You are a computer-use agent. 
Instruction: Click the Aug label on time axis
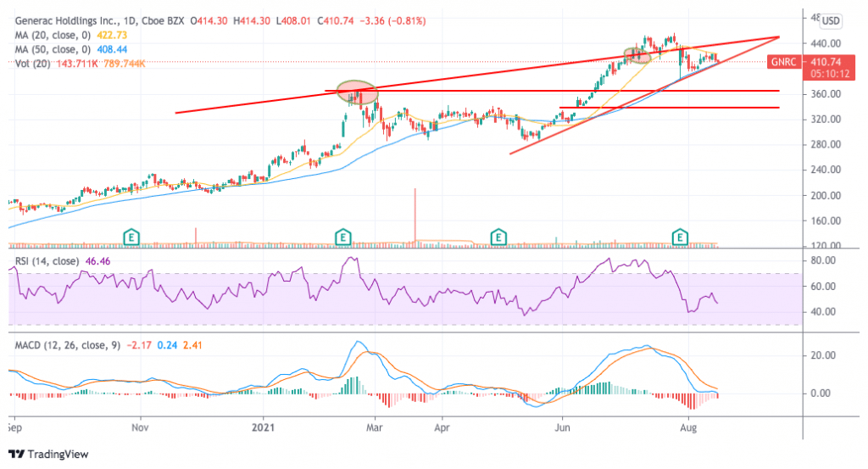point(688,427)
